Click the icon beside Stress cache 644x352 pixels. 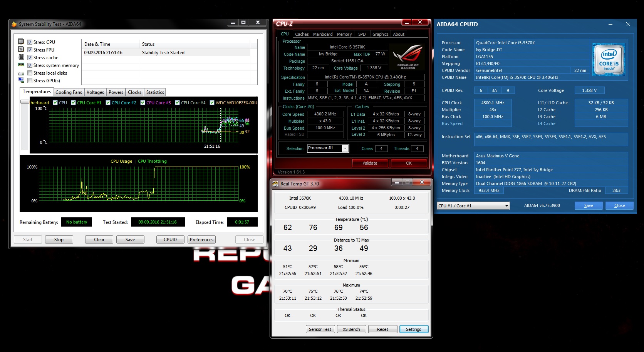[x=21, y=57]
